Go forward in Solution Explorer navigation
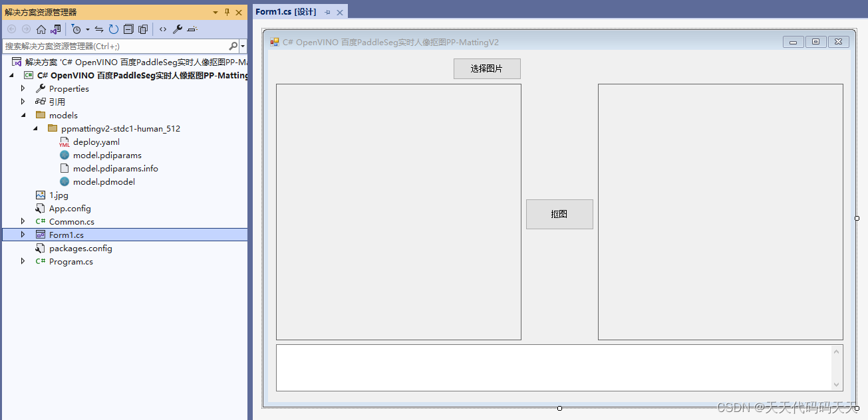This screenshot has height=420, width=868. (26, 29)
